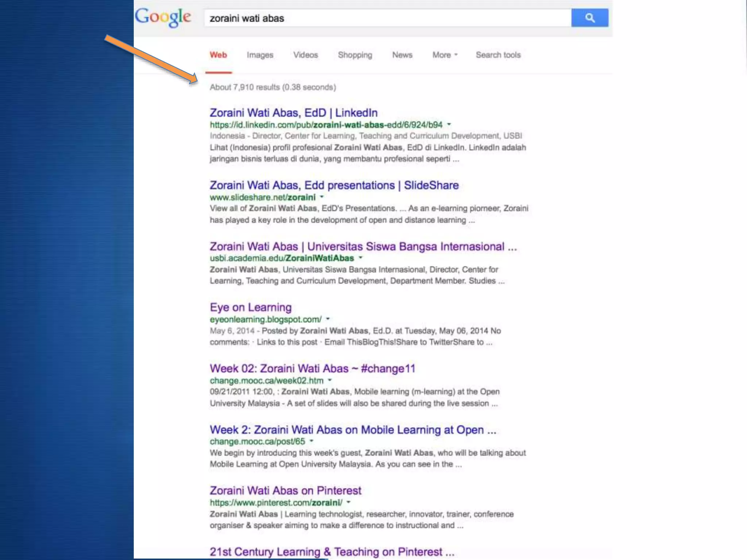Screen dimensions: 747x560
Task: Click the Google logo
Action: (x=163, y=17)
